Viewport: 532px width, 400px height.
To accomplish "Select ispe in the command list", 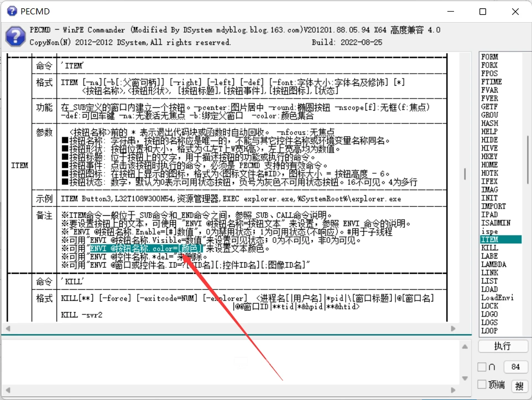I will pyautogui.click(x=489, y=231).
